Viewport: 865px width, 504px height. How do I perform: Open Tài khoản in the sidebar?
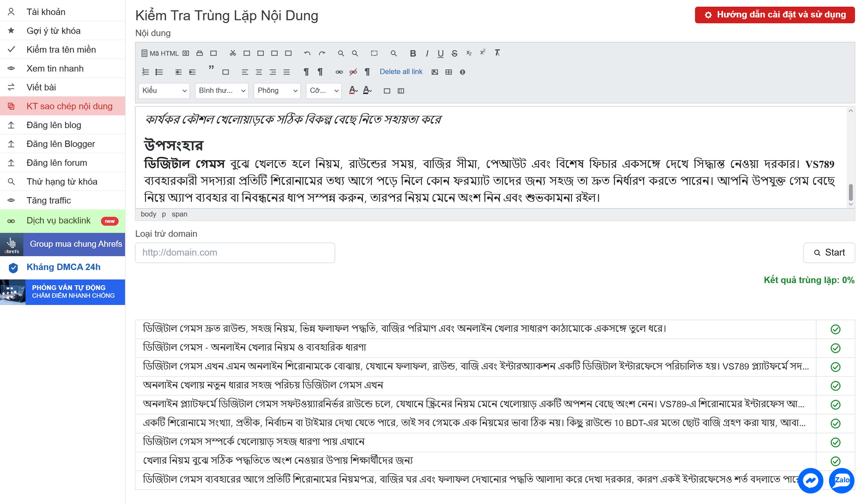(x=62, y=12)
